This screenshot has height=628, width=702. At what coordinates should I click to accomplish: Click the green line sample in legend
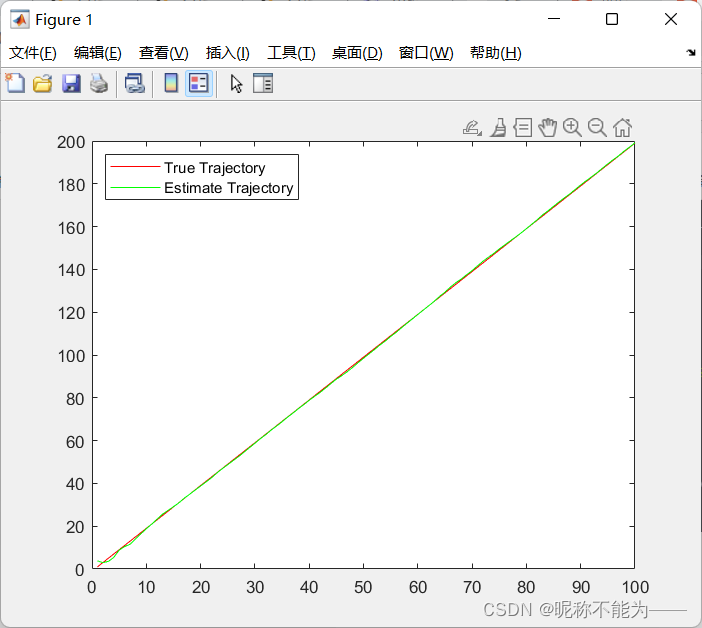(135, 188)
